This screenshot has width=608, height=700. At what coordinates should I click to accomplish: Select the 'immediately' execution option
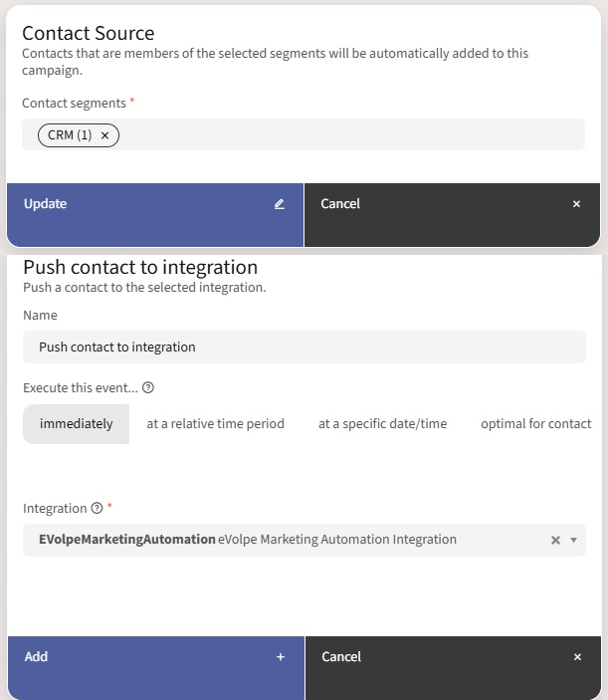point(77,423)
